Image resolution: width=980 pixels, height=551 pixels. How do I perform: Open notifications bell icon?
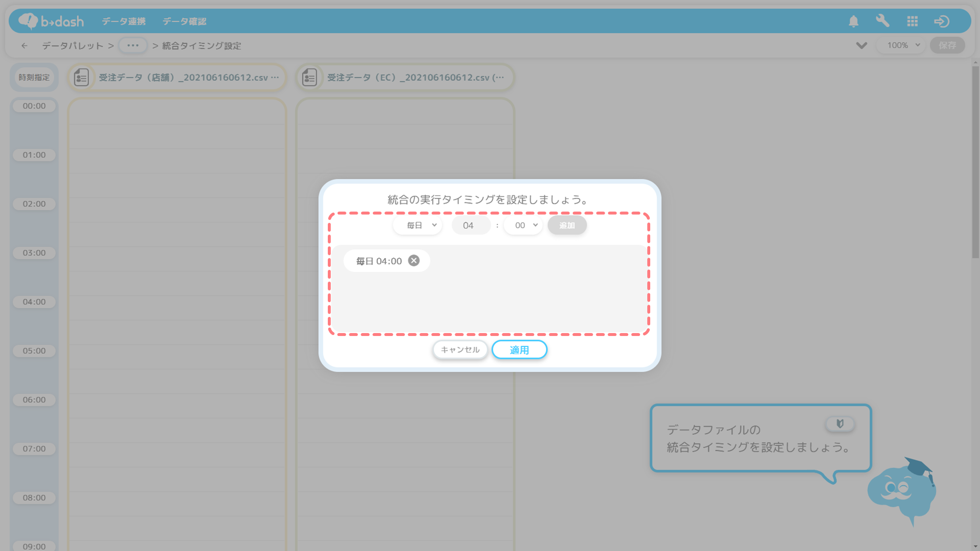click(x=854, y=21)
